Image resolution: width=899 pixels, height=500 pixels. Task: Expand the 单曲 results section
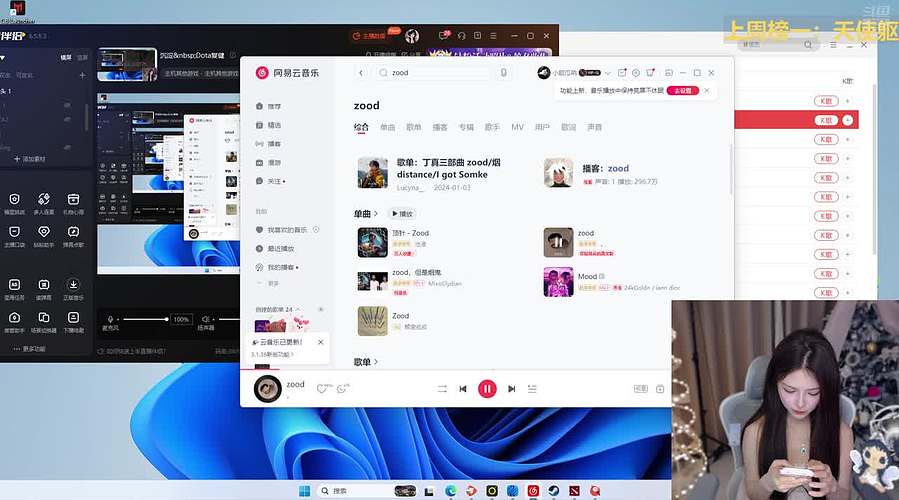pos(366,213)
